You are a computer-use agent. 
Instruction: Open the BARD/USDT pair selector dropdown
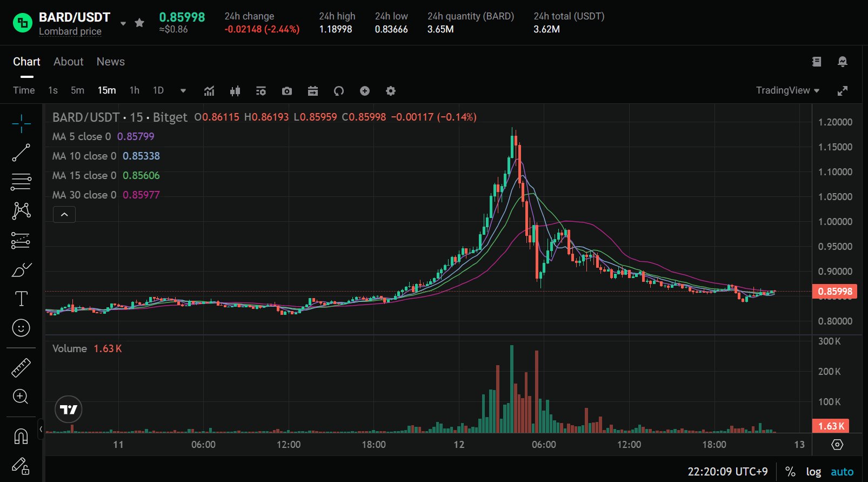pos(123,23)
